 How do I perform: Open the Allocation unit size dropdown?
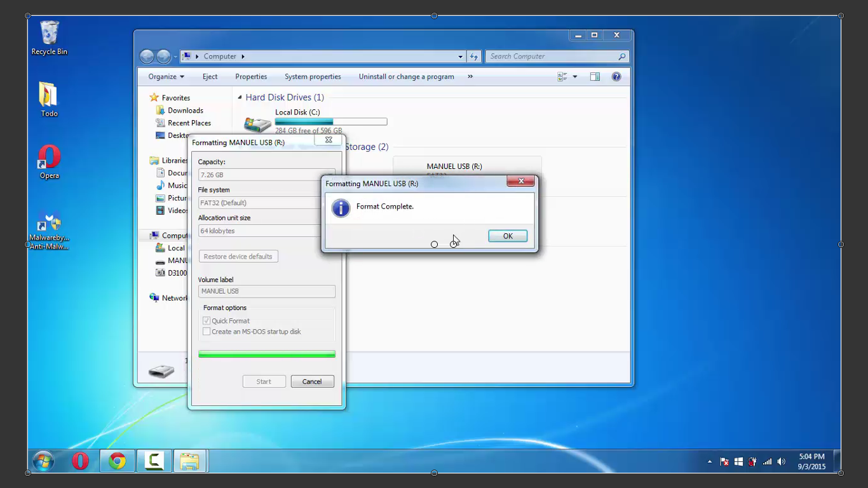267,231
